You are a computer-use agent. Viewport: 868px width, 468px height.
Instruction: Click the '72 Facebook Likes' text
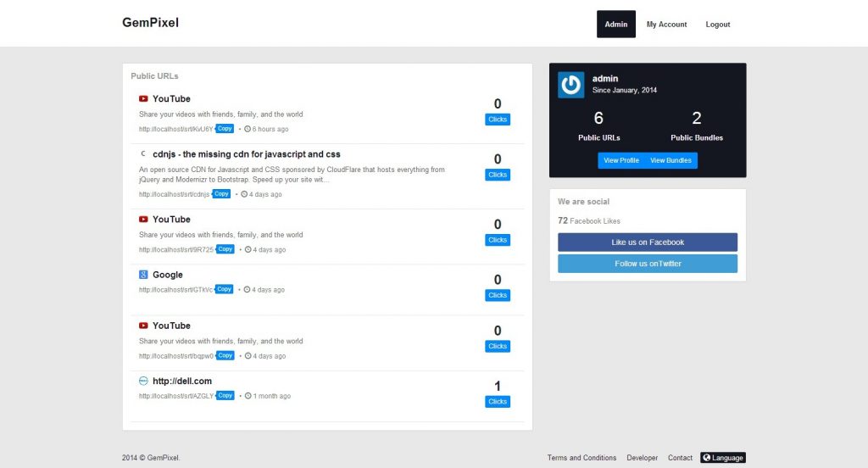[x=589, y=220]
